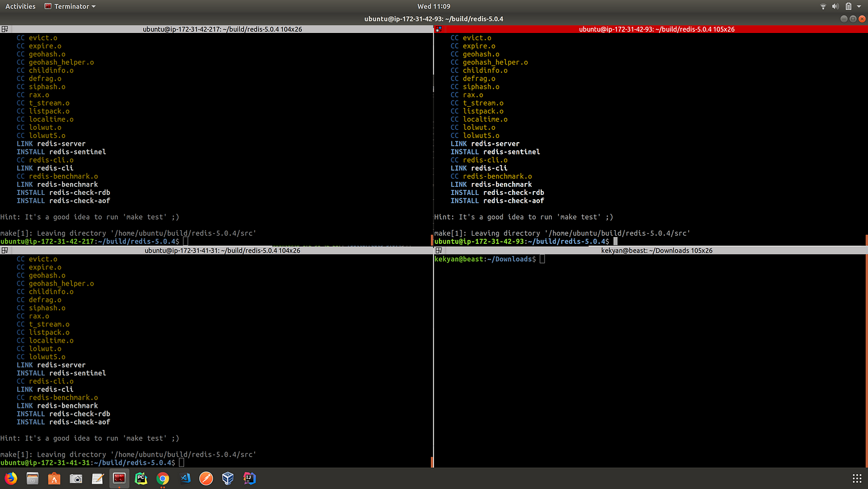Click the Terminator window title text
Viewport: 868px width, 489px height.
point(434,19)
